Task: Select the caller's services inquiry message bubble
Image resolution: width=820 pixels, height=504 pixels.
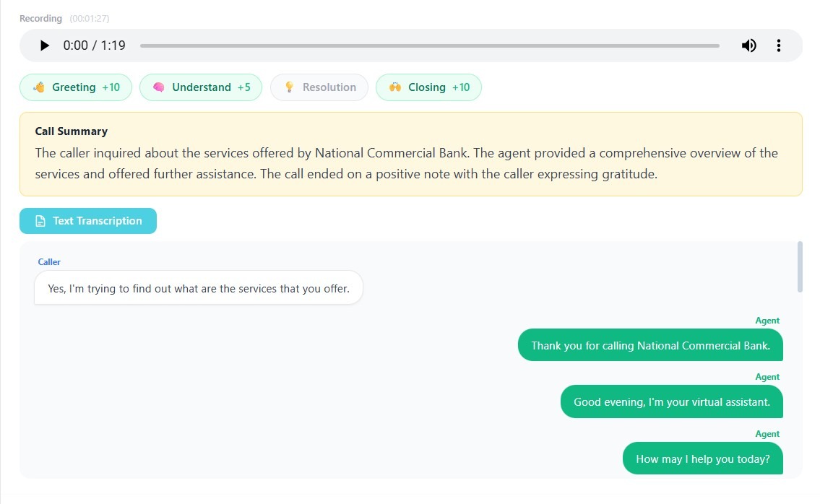Action: click(x=198, y=288)
